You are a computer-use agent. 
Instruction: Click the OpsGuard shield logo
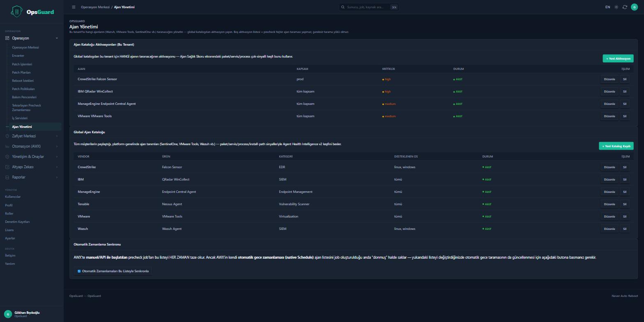(16, 12)
